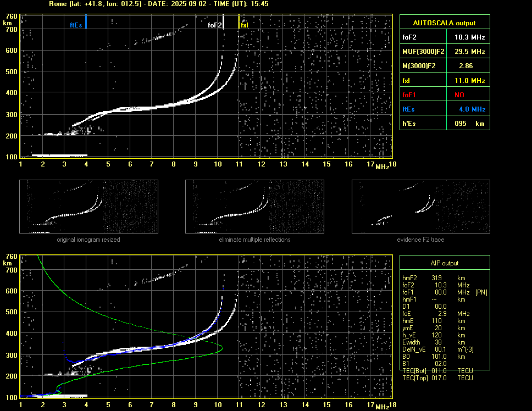Select the B0 101.0 km row
The width and height of the screenshot is (532, 411).
click(x=434, y=357)
